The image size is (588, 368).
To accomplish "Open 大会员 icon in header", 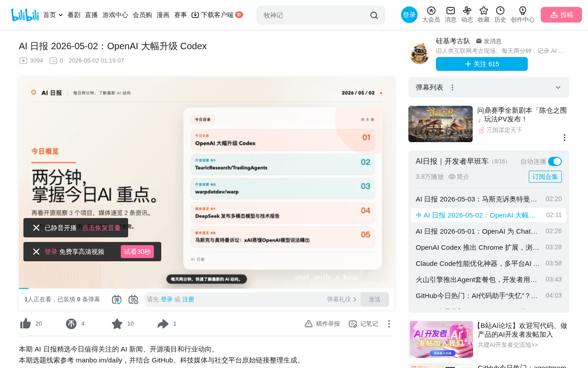I will pyautogui.click(x=431, y=11).
